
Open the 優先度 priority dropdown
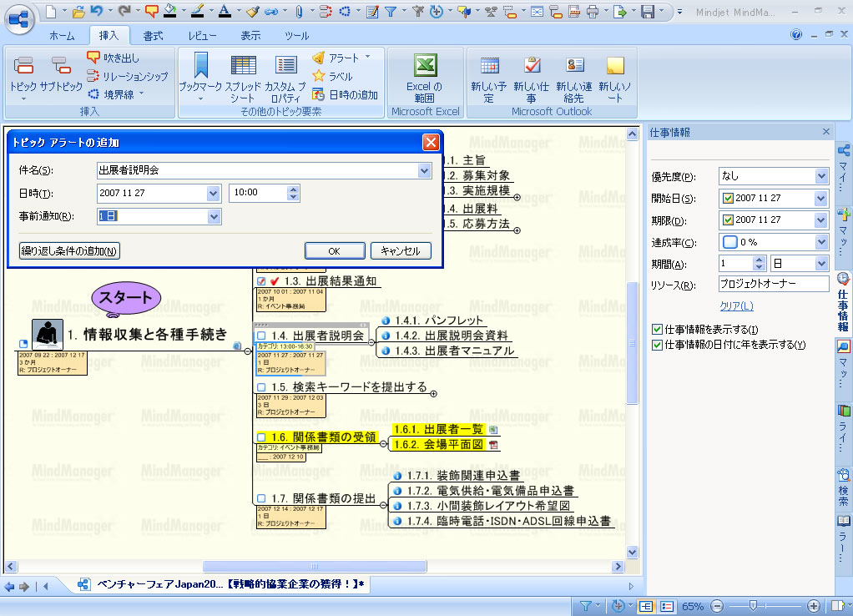click(820, 176)
